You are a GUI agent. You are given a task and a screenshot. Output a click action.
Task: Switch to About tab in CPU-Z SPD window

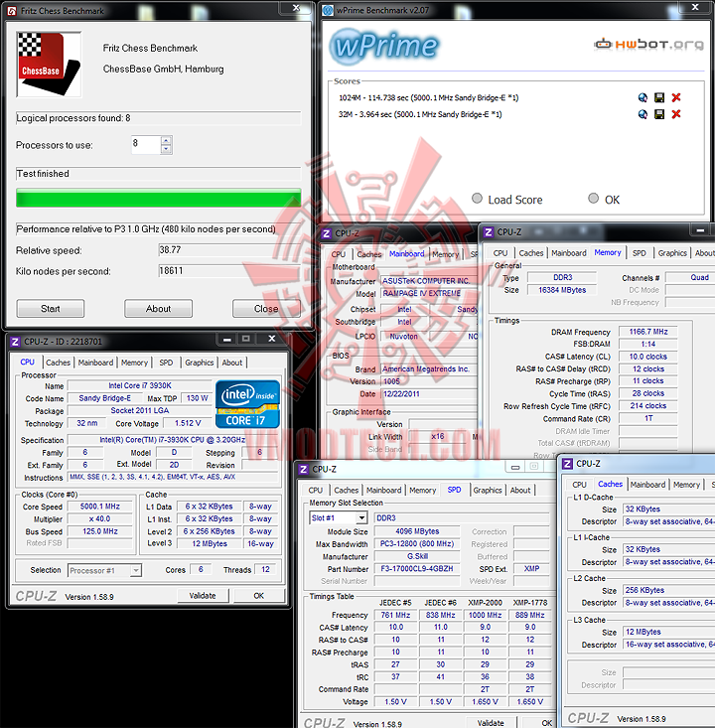click(x=520, y=491)
